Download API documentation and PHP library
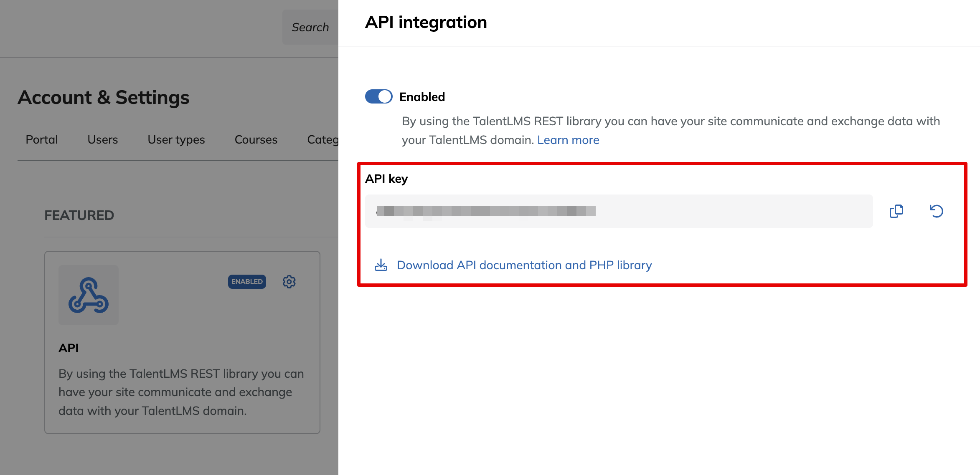Image resolution: width=980 pixels, height=475 pixels. (524, 265)
